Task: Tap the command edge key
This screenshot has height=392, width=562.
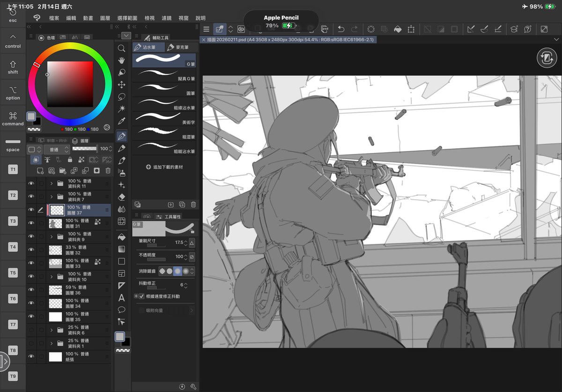Action: click(13, 119)
